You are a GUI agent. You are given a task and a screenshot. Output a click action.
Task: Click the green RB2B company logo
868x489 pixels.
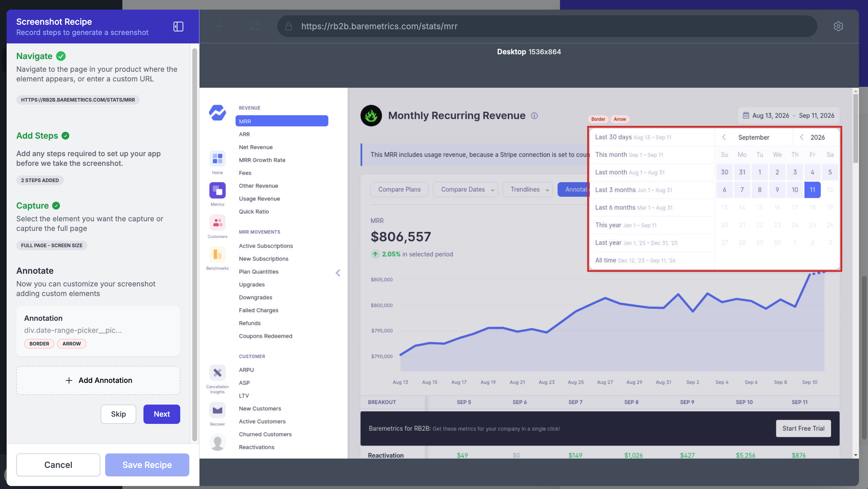tap(371, 115)
